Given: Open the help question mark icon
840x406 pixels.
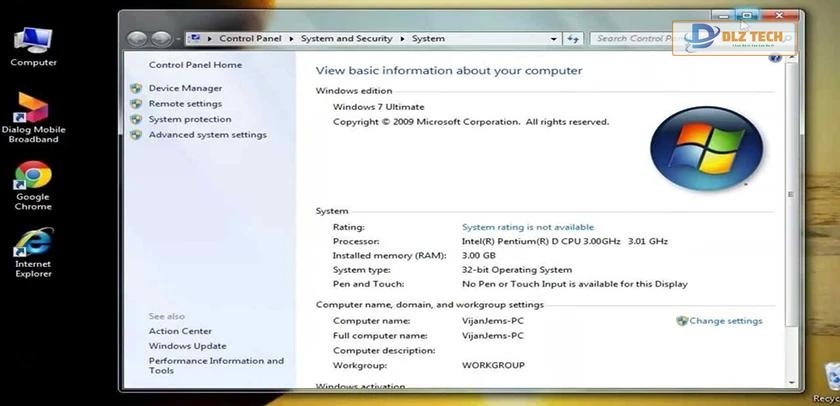Looking at the screenshot, I should pyautogui.click(x=774, y=58).
